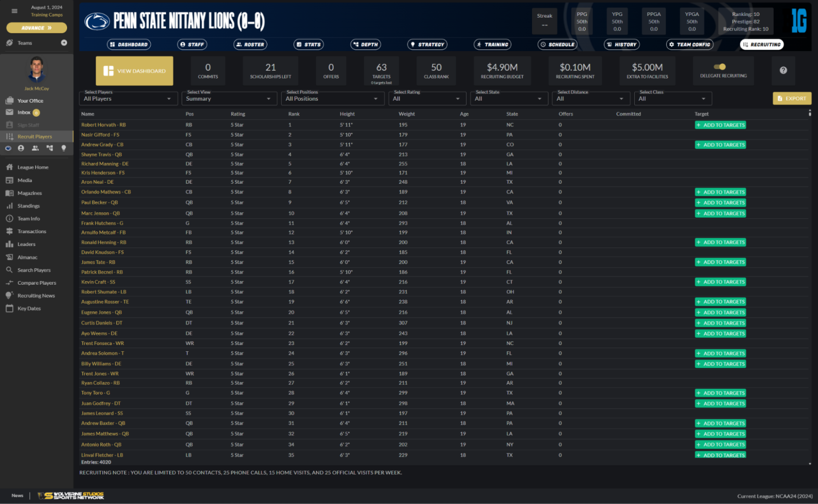Toggle the Delegate Recruiting switch
Viewport: 818px width, 504px height.
pos(720,67)
